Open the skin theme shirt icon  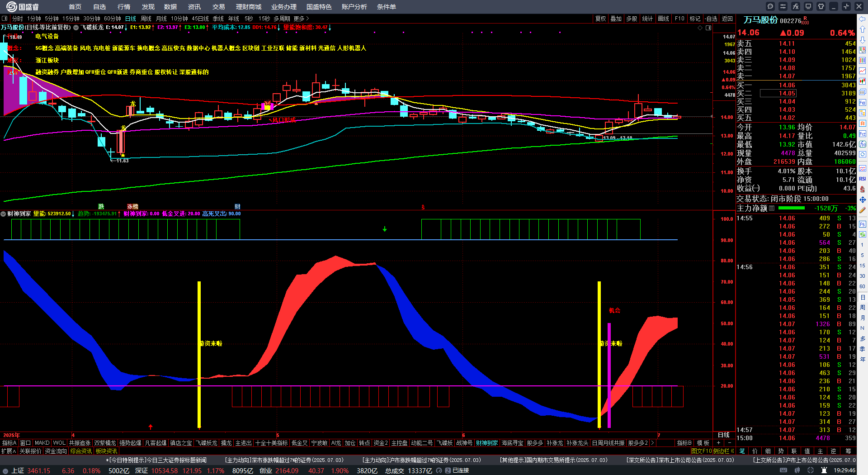click(821, 6)
